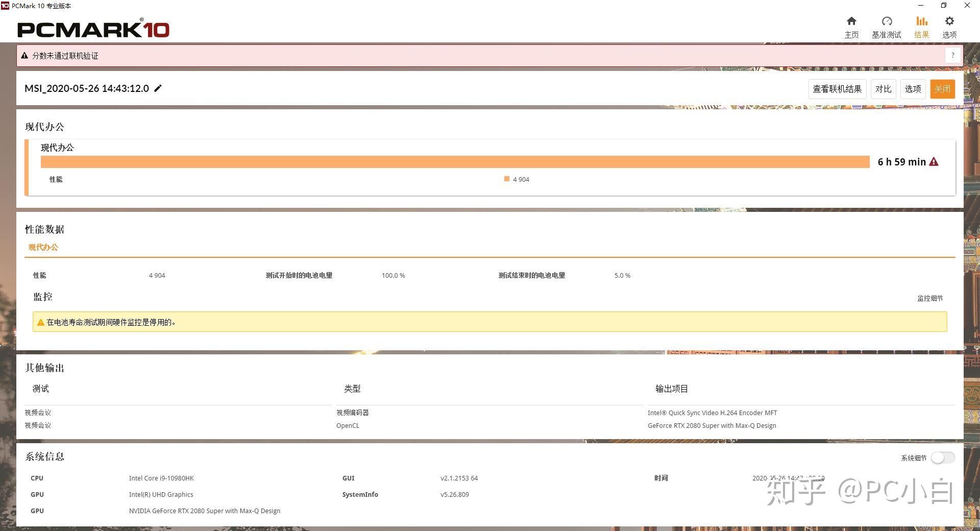
Task: Click the warning triangle in the validation banner
Action: [x=24, y=56]
